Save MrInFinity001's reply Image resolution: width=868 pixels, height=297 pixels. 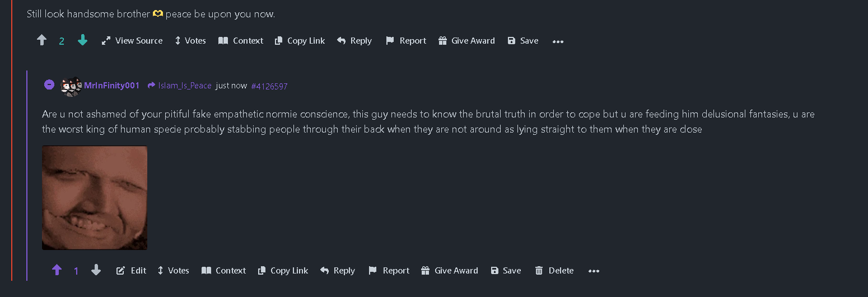[x=506, y=271]
